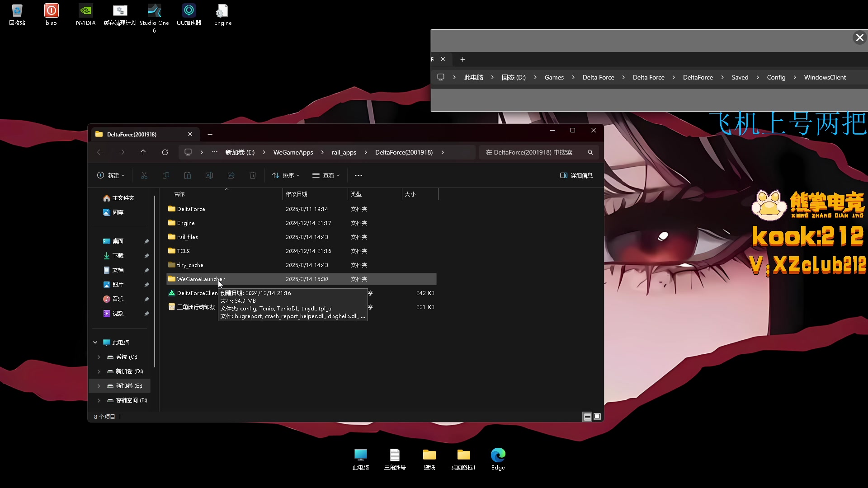Open 此电脑 icon at bottom of desktop
The width and height of the screenshot is (868, 488).
(x=361, y=459)
